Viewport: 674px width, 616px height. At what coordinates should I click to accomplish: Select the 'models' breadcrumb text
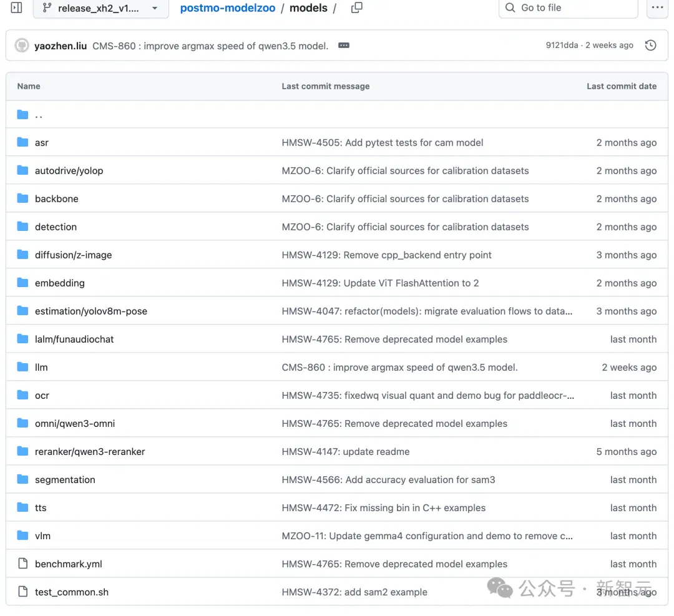click(308, 8)
